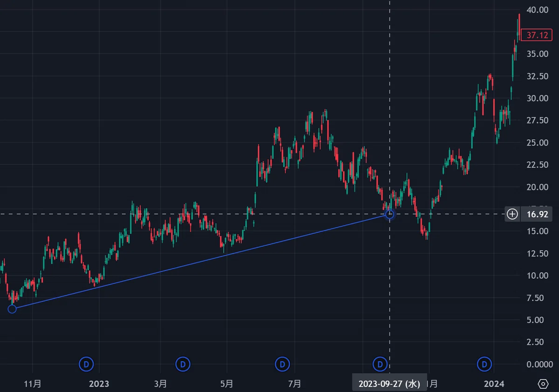This screenshot has height=392, width=559.
Task: Click the 7月 time axis label
Action: pos(295,384)
